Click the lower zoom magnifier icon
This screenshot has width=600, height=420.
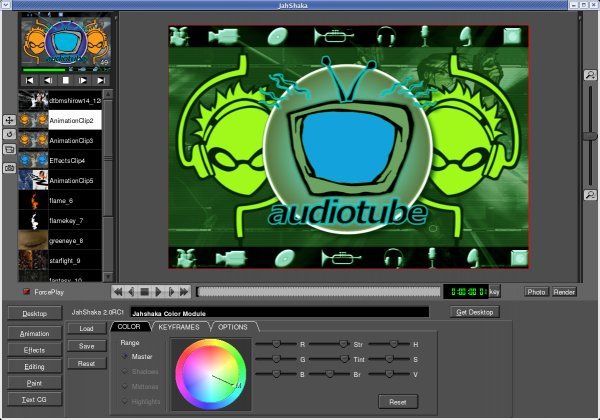(x=590, y=195)
